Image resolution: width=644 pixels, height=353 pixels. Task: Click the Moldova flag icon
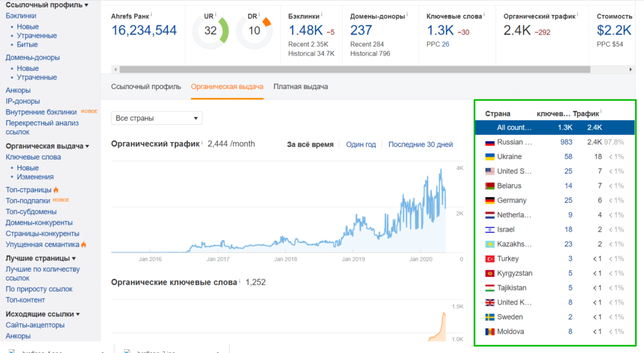[x=489, y=332]
